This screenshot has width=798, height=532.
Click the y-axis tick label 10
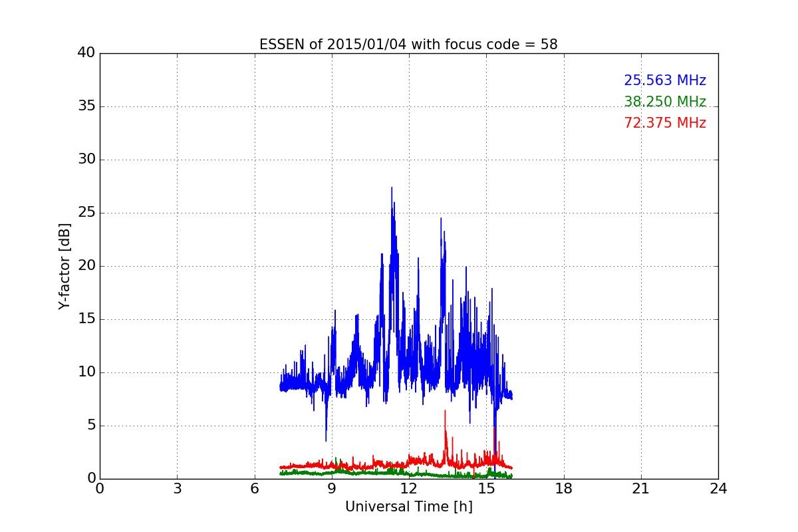point(86,372)
